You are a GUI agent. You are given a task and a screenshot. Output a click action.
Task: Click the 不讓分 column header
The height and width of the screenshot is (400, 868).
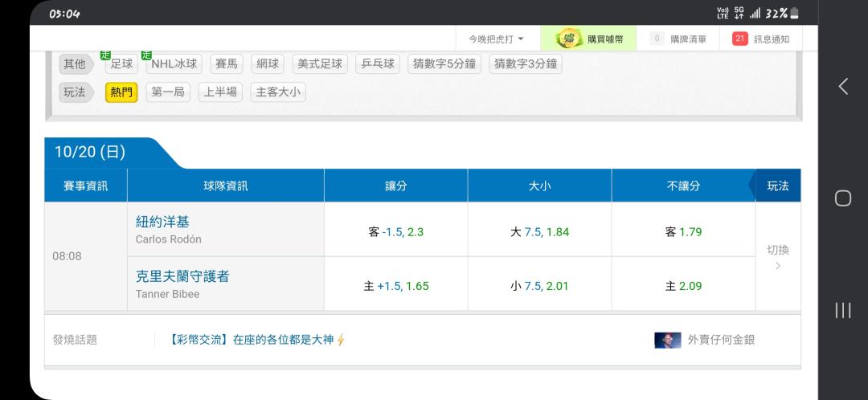coord(684,186)
